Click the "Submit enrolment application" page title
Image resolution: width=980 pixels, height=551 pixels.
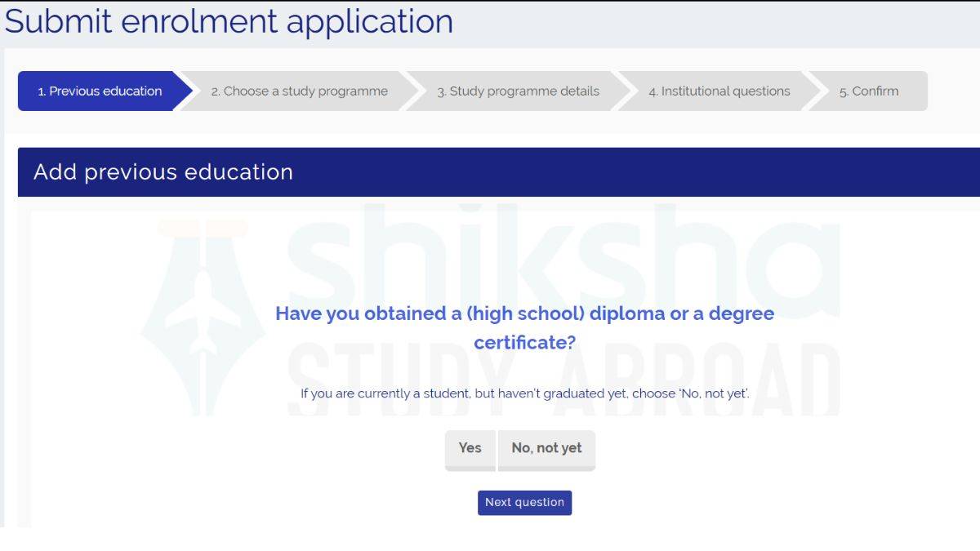tap(229, 21)
